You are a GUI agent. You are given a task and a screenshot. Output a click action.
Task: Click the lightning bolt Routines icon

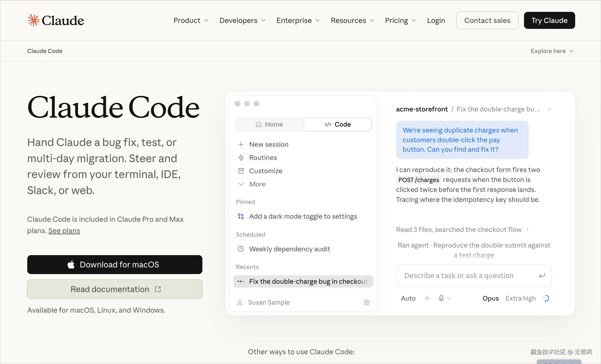tap(241, 158)
